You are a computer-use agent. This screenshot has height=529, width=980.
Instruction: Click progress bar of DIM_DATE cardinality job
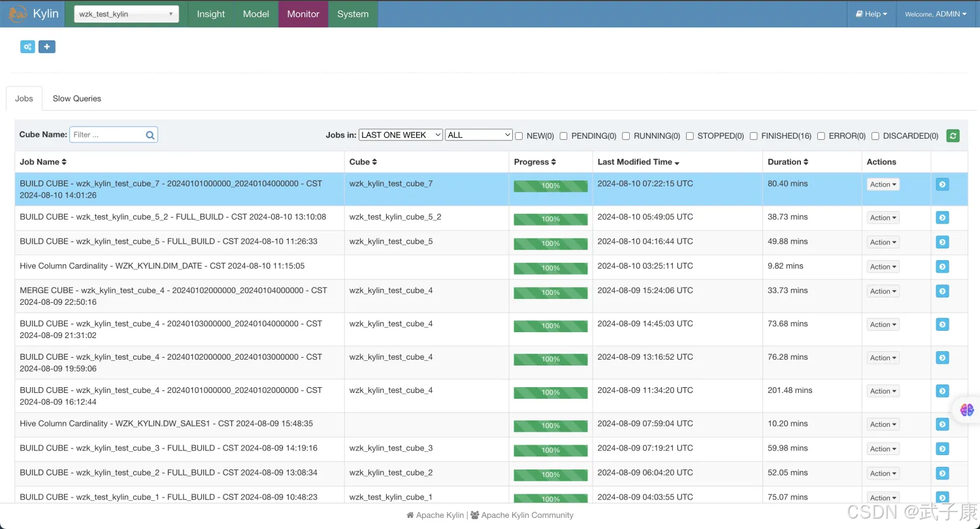(550, 268)
